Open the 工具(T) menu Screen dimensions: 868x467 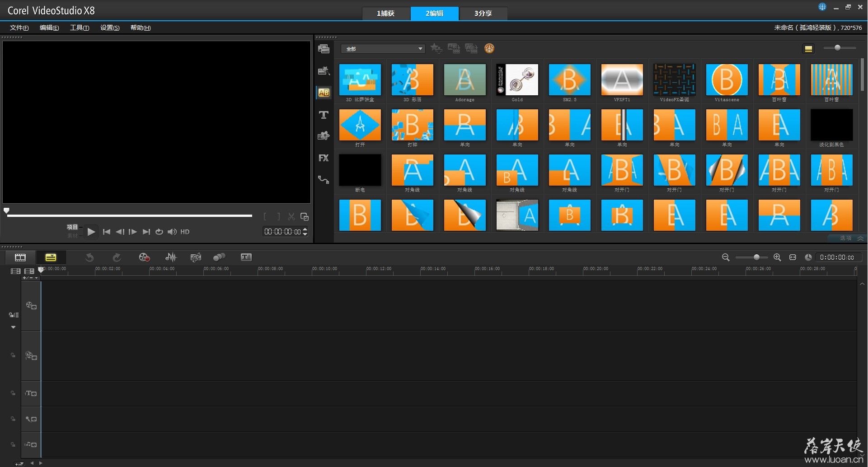pos(80,28)
